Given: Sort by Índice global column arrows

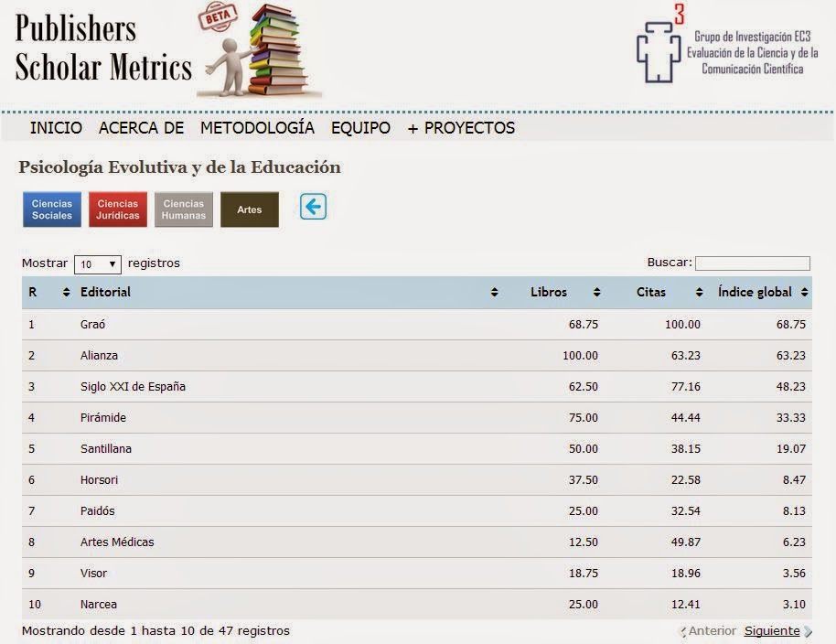Looking at the screenshot, I should click(x=805, y=292).
